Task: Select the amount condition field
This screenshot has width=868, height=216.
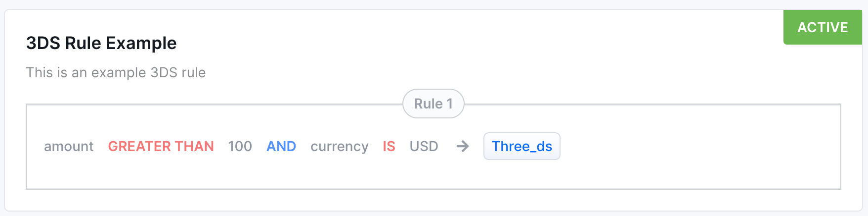Action: [x=69, y=146]
